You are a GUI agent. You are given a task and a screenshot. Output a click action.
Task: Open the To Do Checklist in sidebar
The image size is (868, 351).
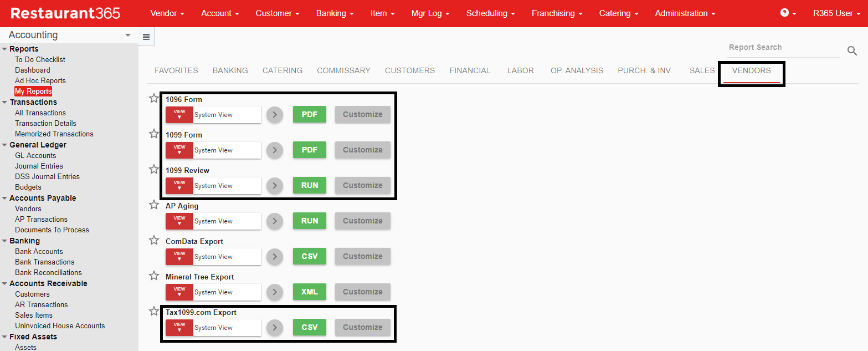40,59
